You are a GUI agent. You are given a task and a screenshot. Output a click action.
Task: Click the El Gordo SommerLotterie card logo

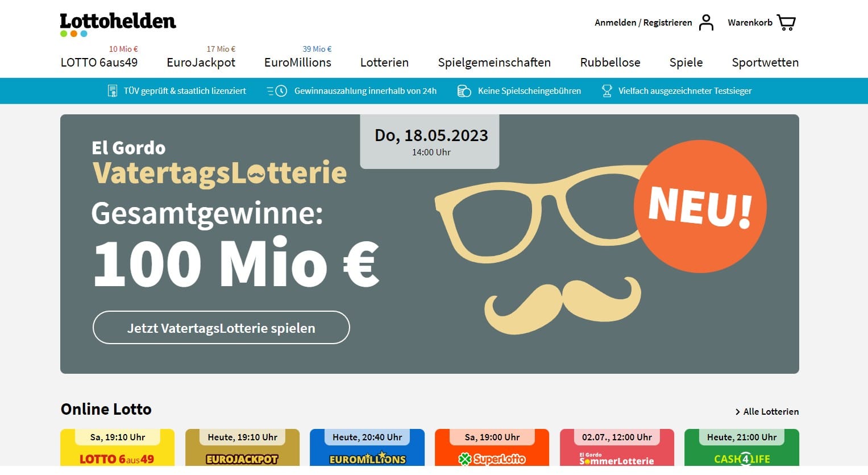click(617, 459)
